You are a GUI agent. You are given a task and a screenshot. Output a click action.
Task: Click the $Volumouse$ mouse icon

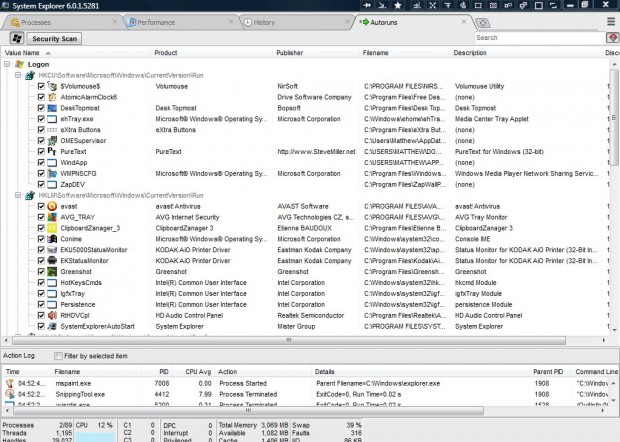coord(52,86)
